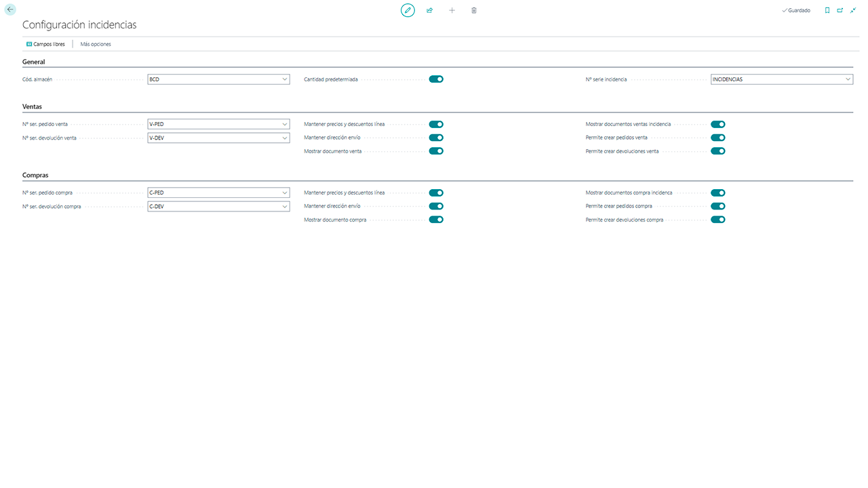Disable Permite crear pedidos venta

718,138
